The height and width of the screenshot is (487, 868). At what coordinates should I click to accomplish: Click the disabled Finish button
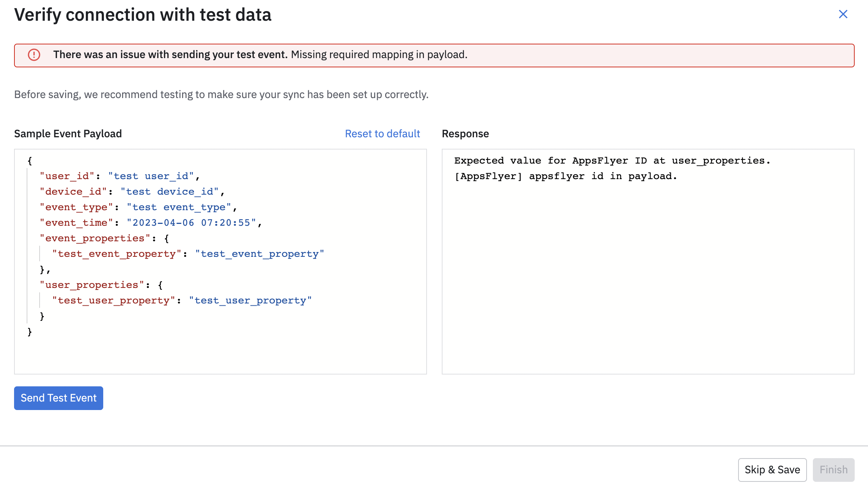click(x=833, y=470)
